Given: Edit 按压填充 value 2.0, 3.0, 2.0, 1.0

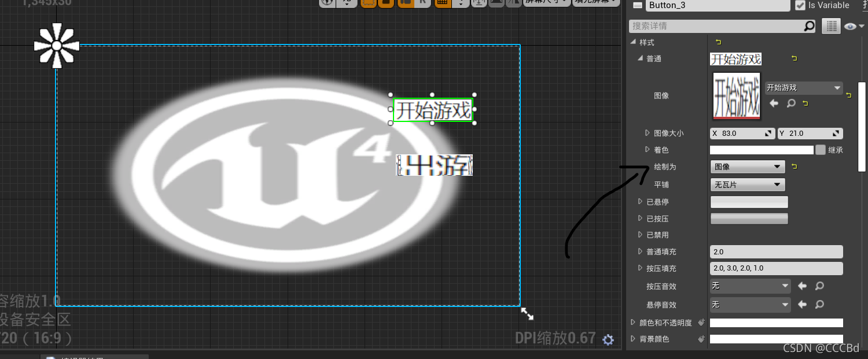Looking at the screenshot, I should click(777, 268).
